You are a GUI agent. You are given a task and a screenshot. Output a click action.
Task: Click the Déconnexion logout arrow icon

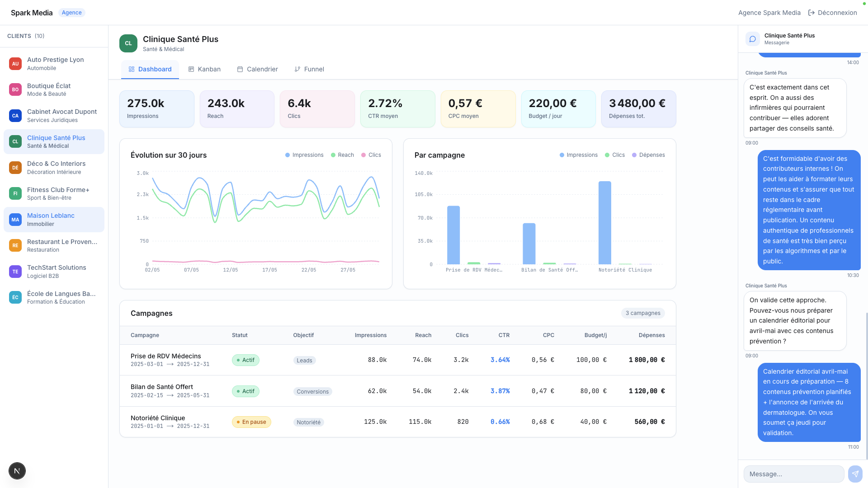point(811,13)
